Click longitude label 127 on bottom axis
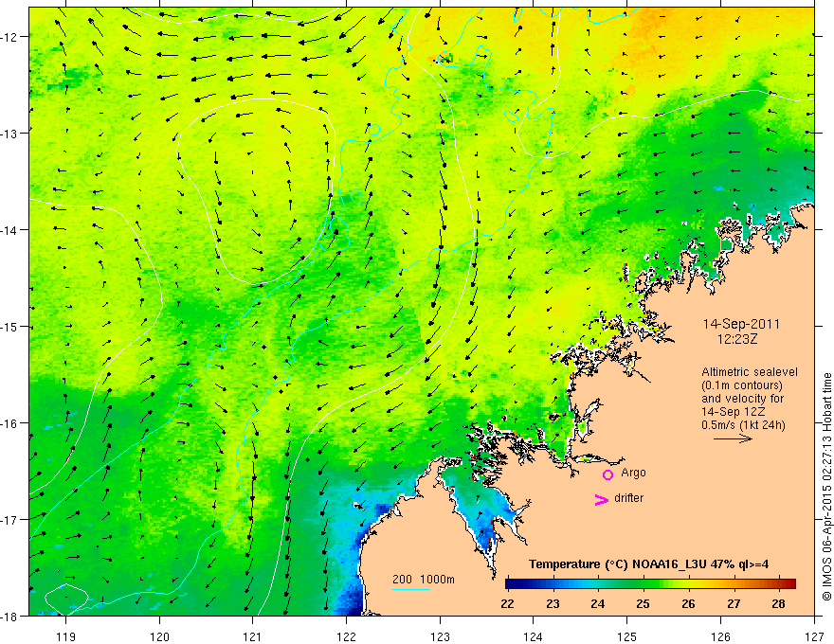Viewport: 834px width, 644px height. (x=814, y=636)
